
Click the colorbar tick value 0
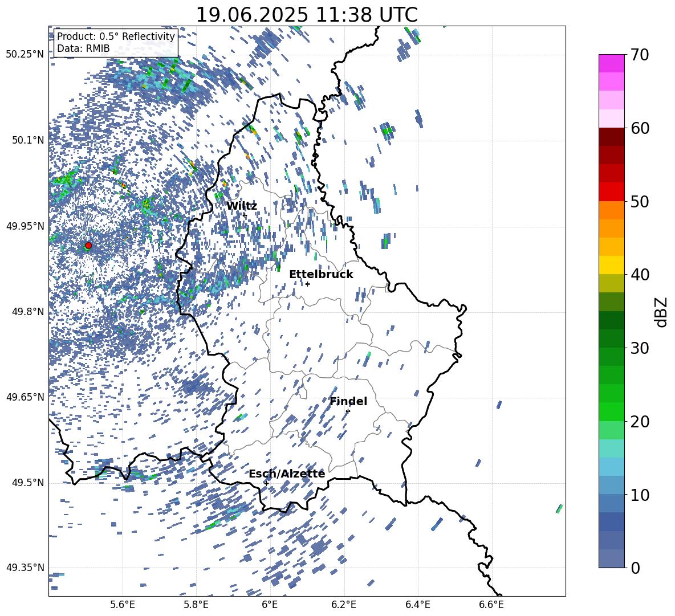tap(635, 568)
